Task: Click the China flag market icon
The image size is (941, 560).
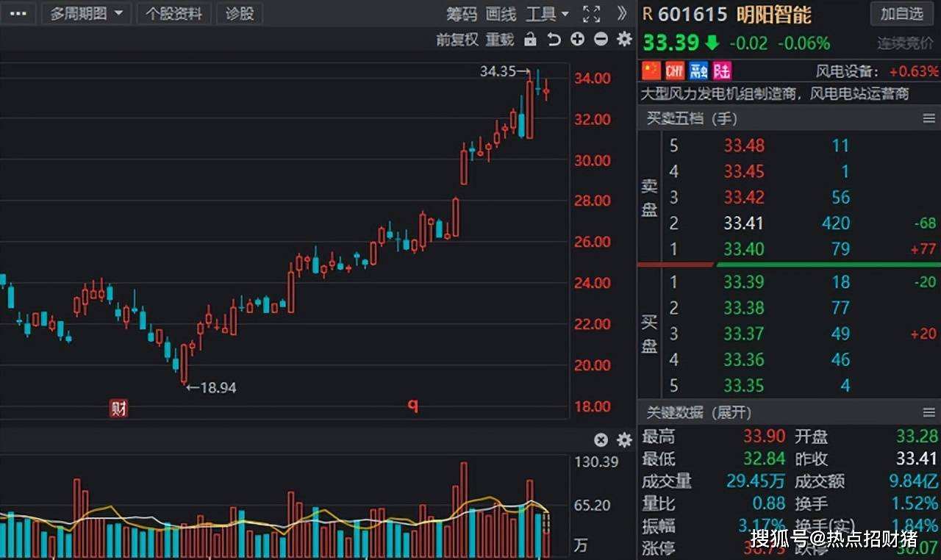Action: [x=651, y=71]
